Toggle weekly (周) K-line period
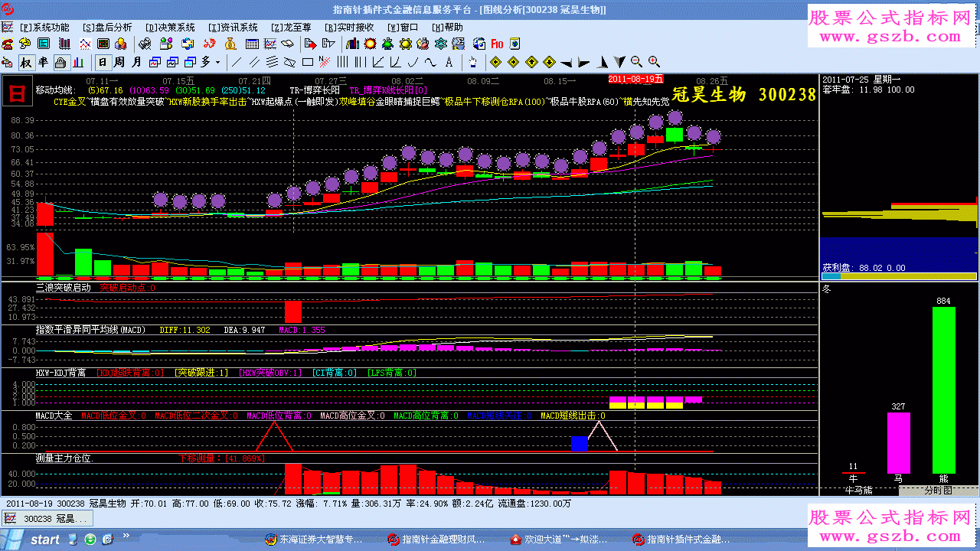Viewport: 980px width, 551px height. pyautogui.click(x=120, y=62)
